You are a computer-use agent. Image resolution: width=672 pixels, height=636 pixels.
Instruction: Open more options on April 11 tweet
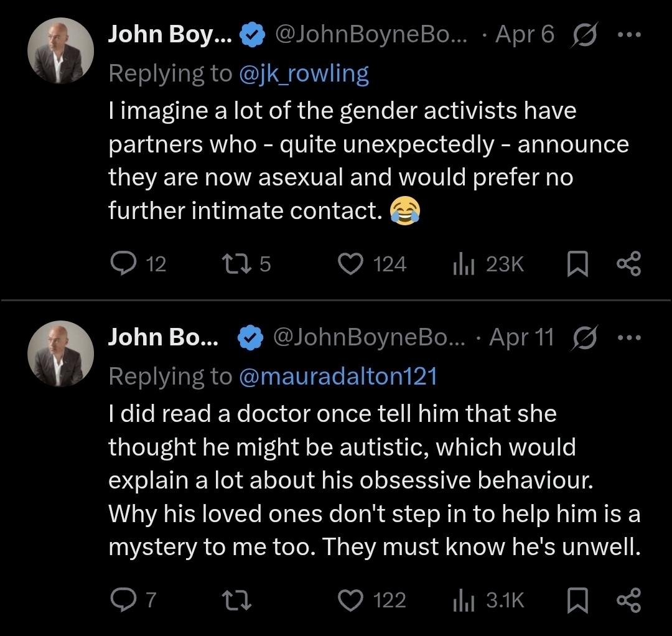coord(628,338)
